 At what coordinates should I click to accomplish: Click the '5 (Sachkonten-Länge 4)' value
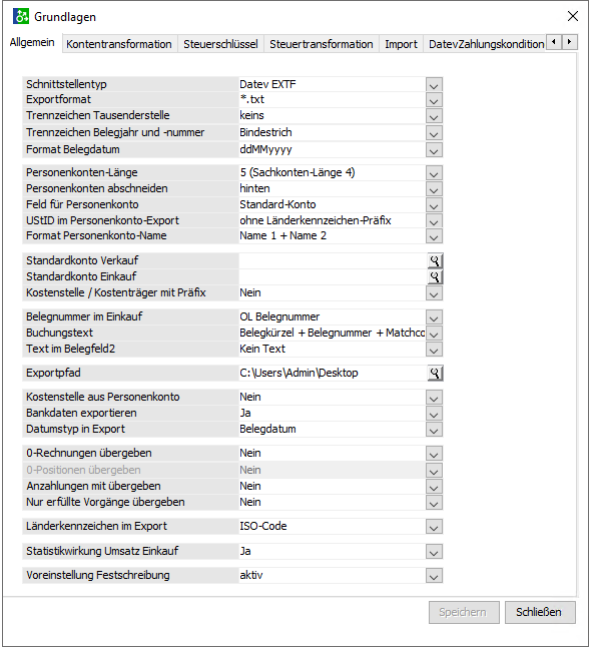click(297, 173)
